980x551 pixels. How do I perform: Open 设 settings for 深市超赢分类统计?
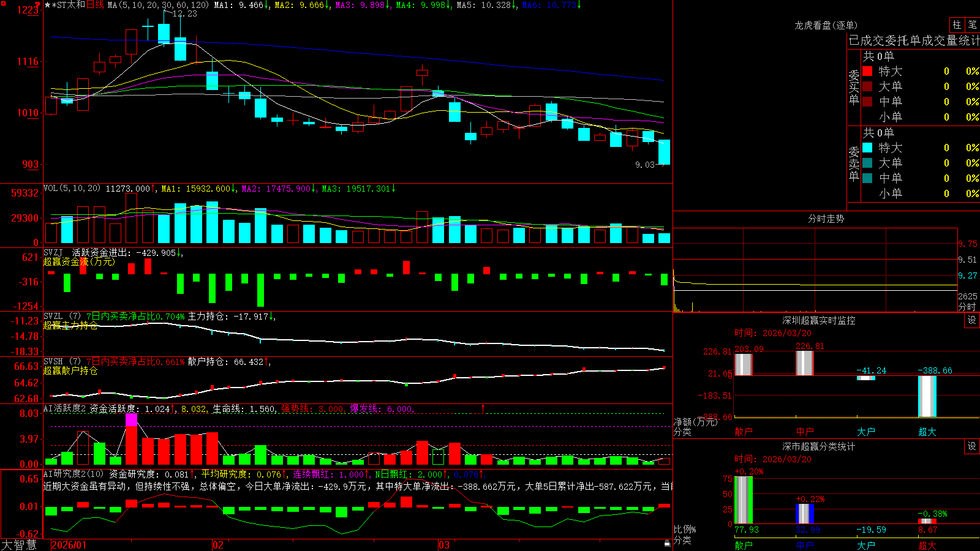pos(972,446)
